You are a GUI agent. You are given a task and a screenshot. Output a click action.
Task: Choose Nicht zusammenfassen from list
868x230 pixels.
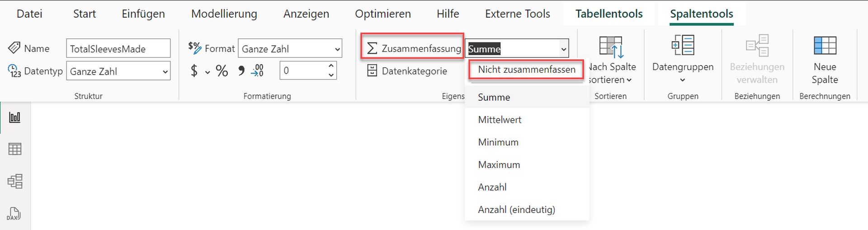[x=527, y=70]
